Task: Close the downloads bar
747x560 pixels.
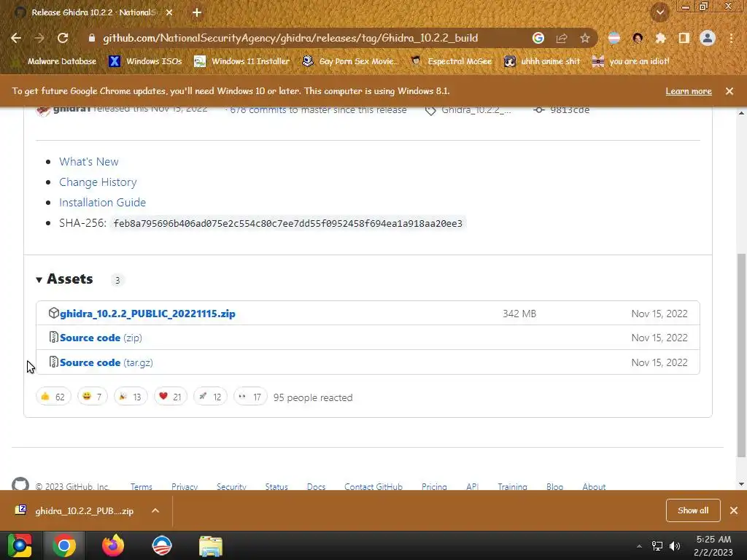Action: 734,510
